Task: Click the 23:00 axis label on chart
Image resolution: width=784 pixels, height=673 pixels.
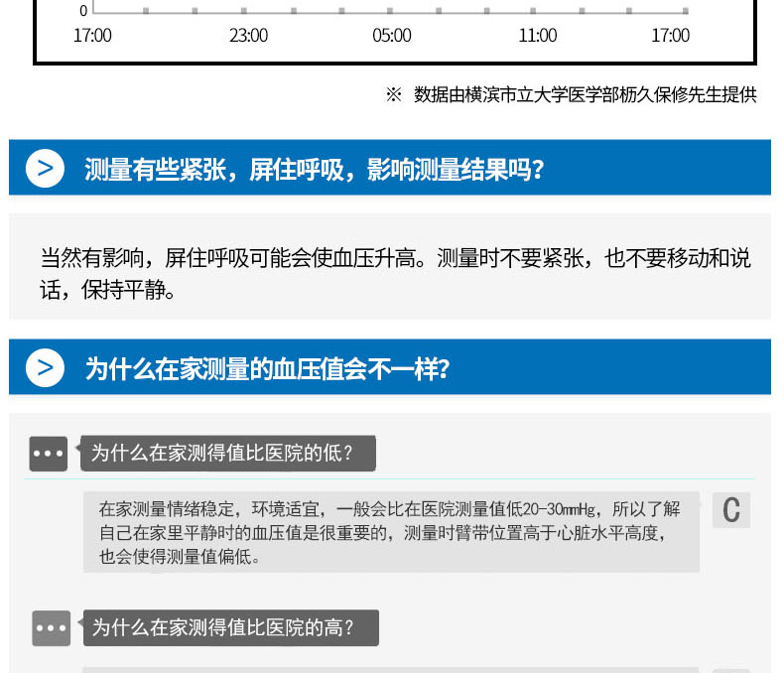Action: pos(248,36)
